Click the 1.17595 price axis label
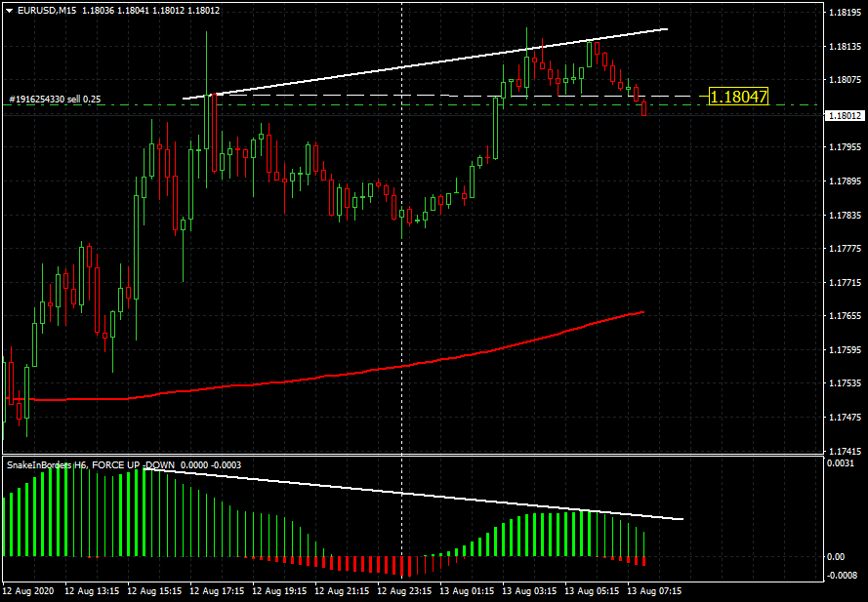The image size is (868, 602). click(845, 350)
